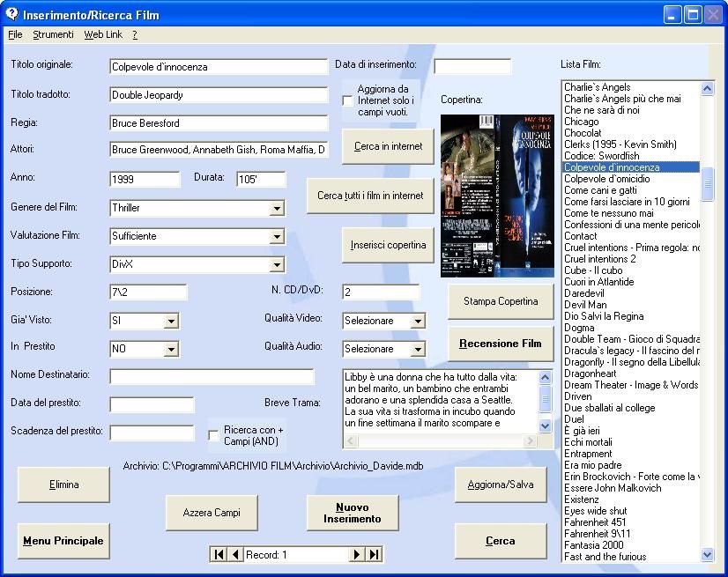This screenshot has height=577, width=728.
Task: Click the Attori input field
Action: tap(219, 150)
